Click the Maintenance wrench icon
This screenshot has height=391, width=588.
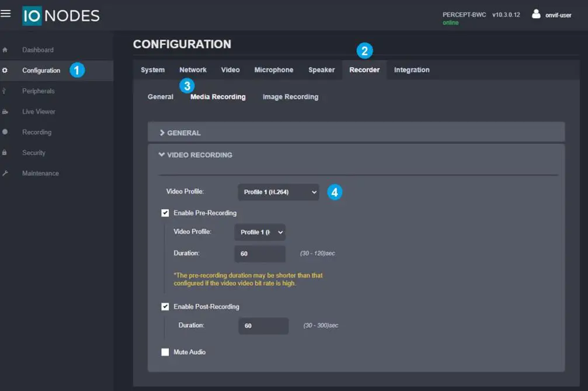(5, 173)
